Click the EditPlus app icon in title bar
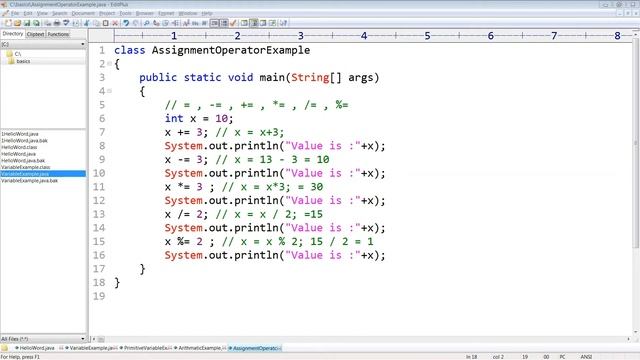Viewport: 640px width, 360px height. click(4, 4)
